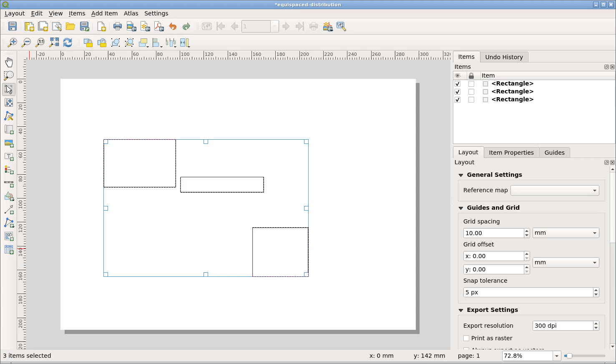Switch to the Item Properties tab

(511, 153)
